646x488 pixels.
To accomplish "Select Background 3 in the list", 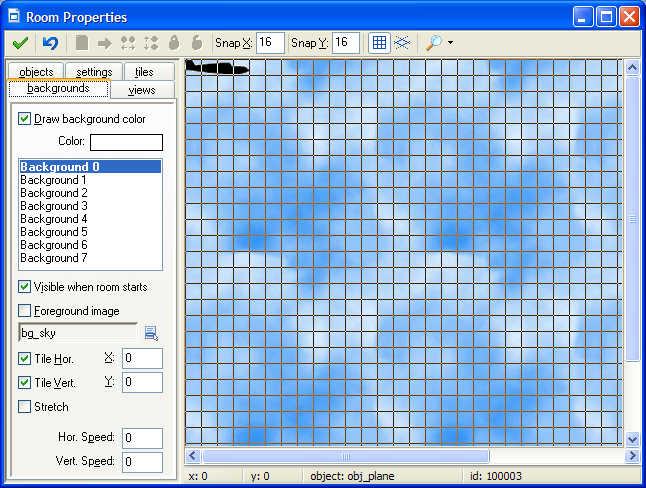I will [x=54, y=206].
